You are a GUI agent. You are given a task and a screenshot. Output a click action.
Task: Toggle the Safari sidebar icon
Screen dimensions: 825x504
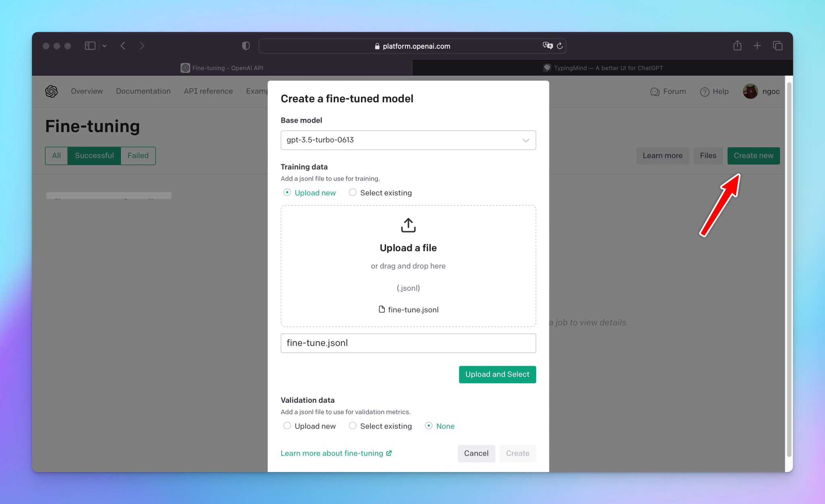pos(90,46)
